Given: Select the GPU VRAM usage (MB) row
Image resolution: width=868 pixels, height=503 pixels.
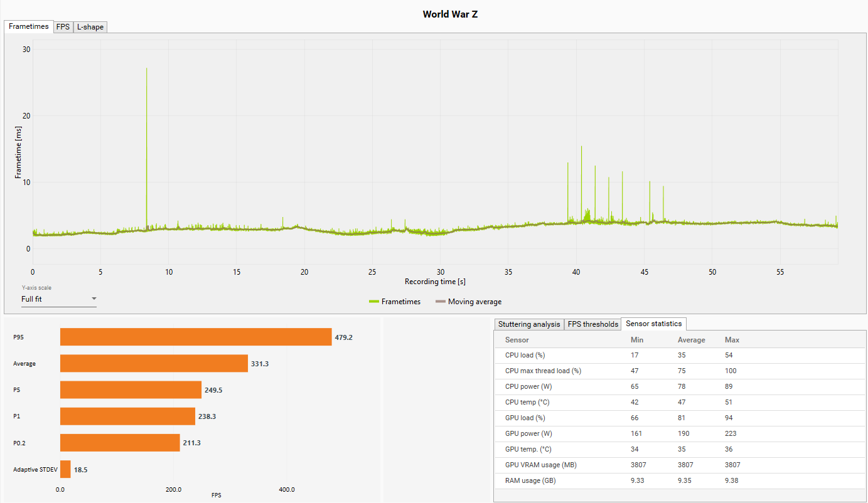Looking at the screenshot, I should tap(679, 465).
